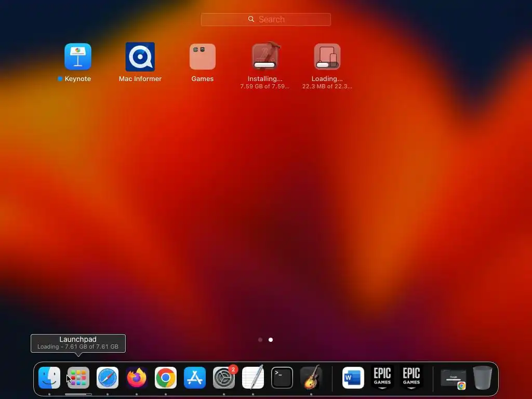Open Google Chrome from the Dock

166,378
